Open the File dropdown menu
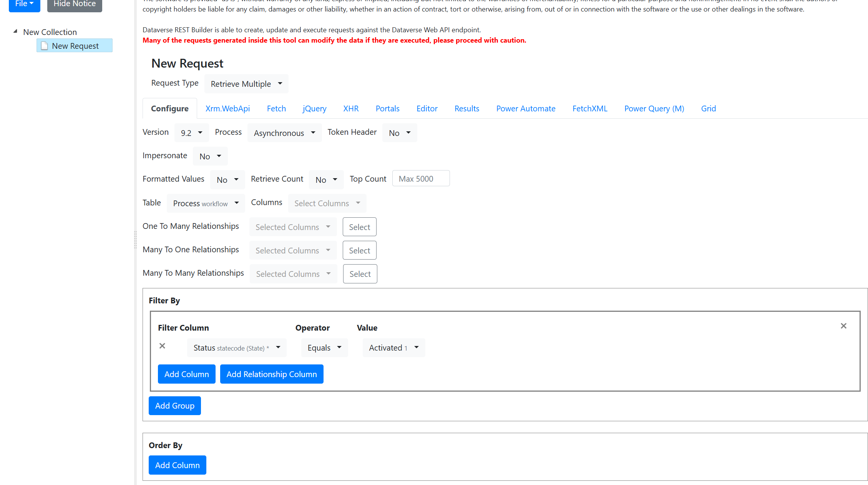868x485 pixels. (24, 5)
